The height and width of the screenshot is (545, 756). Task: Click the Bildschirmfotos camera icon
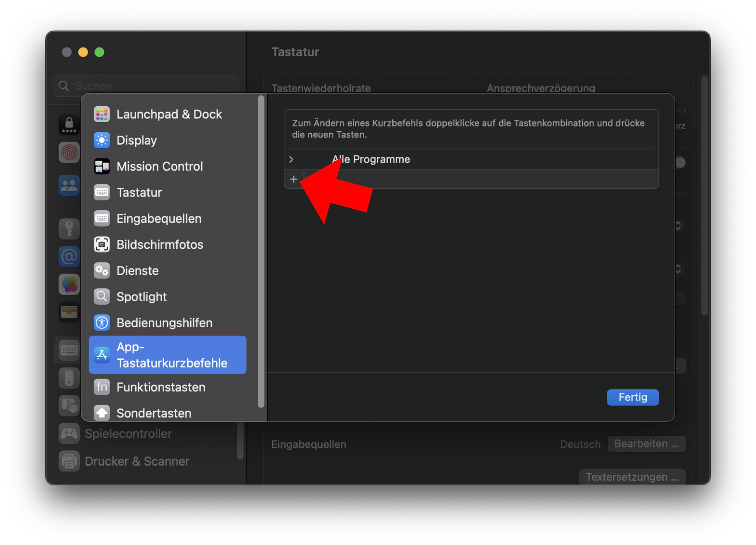tap(102, 245)
